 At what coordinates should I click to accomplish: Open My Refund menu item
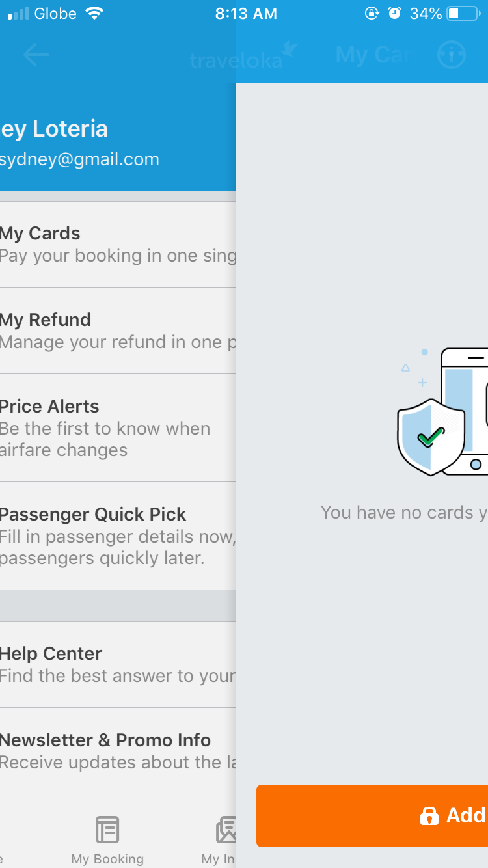click(x=118, y=331)
